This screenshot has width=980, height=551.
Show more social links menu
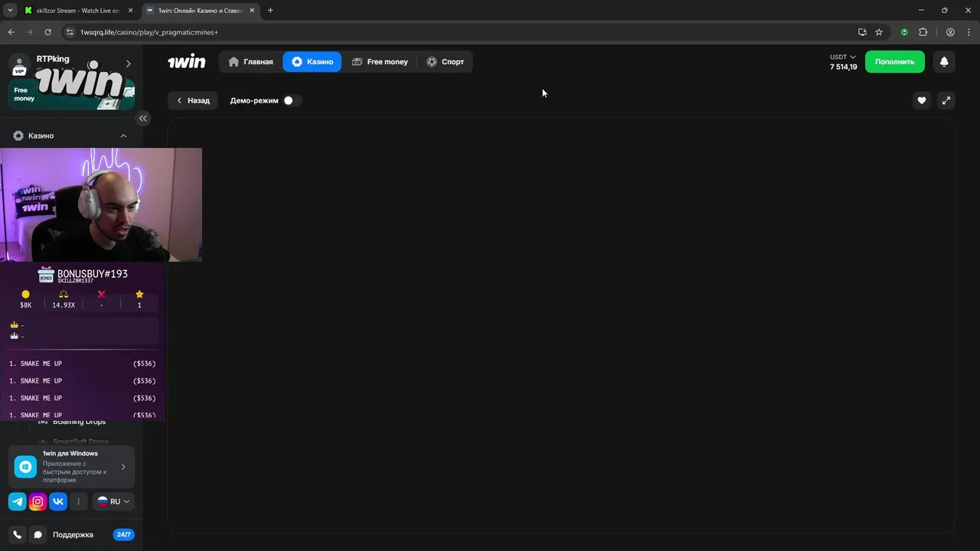[78, 502]
